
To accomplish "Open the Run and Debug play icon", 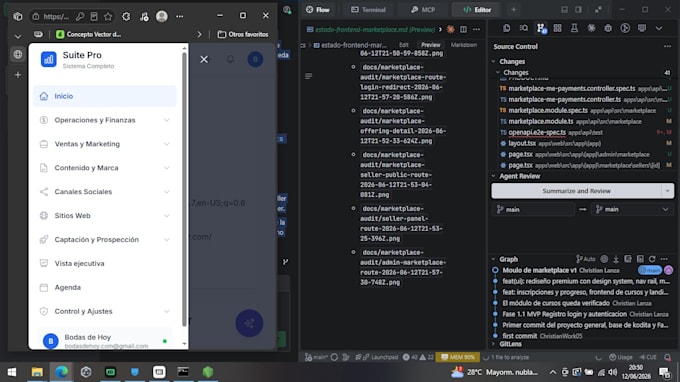I will pyautogui.click(x=625, y=28).
